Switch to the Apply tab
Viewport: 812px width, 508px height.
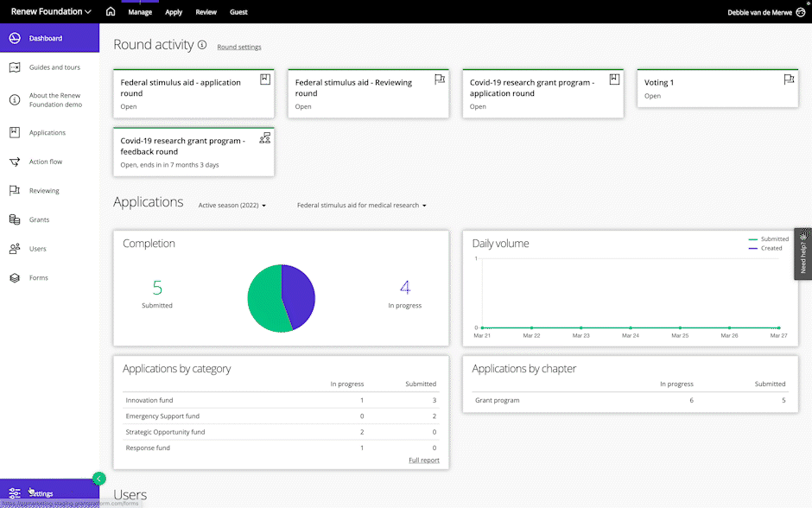pyautogui.click(x=174, y=13)
